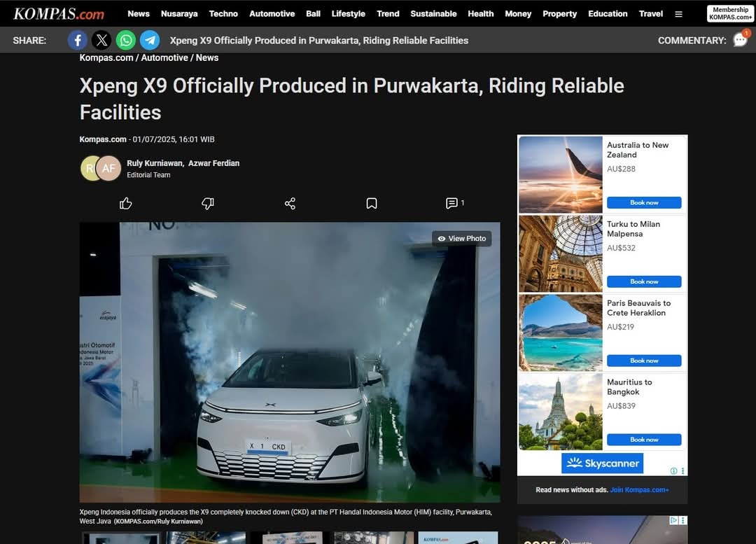756x544 pixels.
Task: Click the Automotive breadcrumb link
Action: [x=164, y=58]
